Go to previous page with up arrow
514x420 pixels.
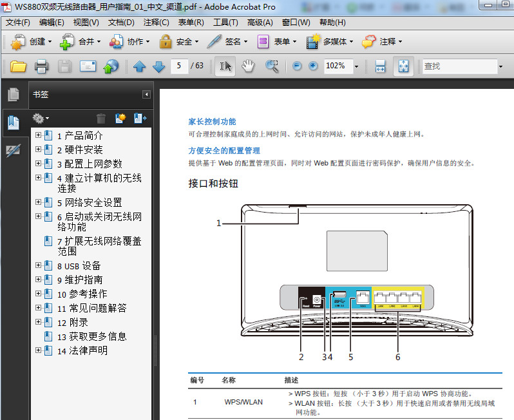[x=139, y=66]
